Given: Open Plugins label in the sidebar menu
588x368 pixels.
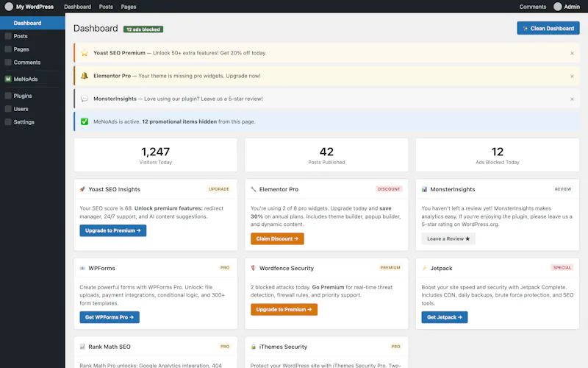Looking at the screenshot, I should tap(23, 96).
